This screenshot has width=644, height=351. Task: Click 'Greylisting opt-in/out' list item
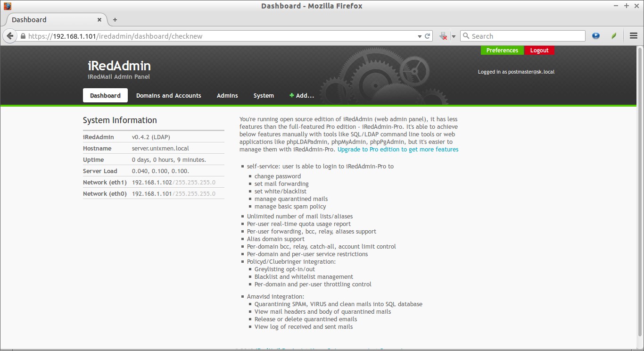tap(285, 269)
